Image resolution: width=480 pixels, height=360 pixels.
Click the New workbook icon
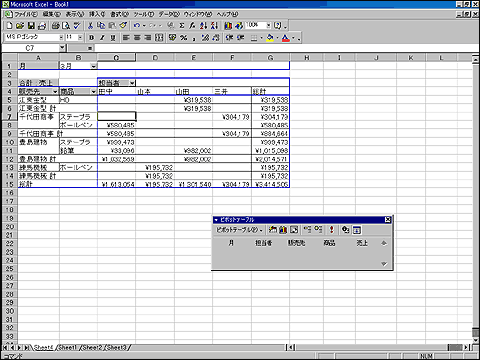point(10,26)
